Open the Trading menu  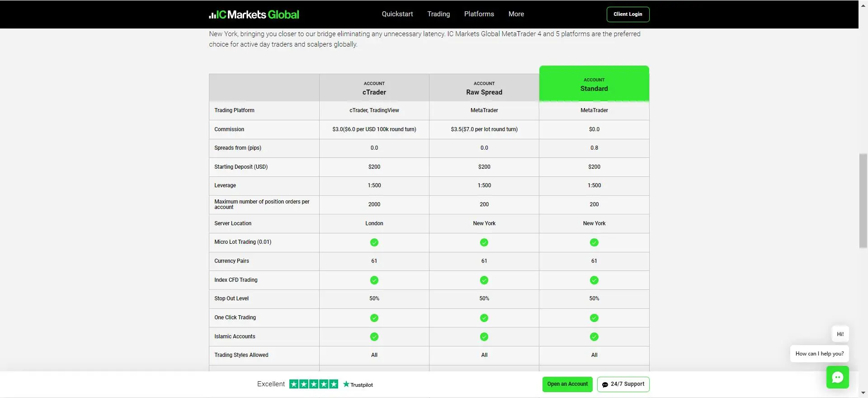tap(439, 14)
